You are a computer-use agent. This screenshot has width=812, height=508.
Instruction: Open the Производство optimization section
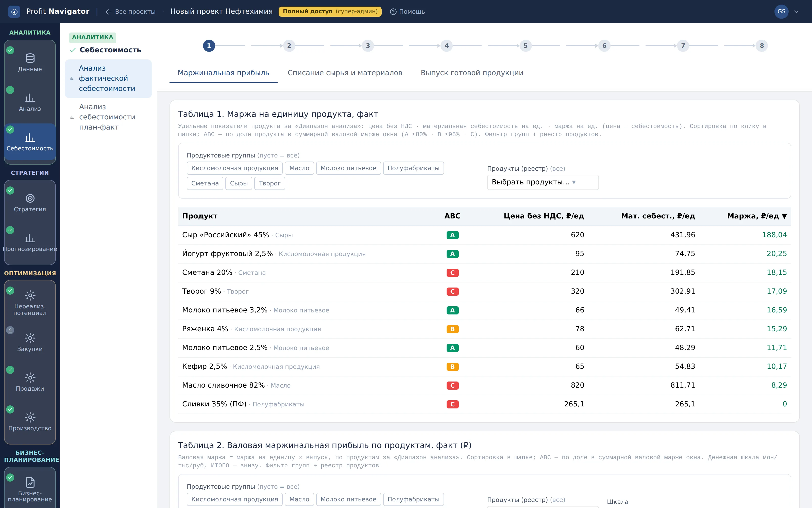coord(30,421)
